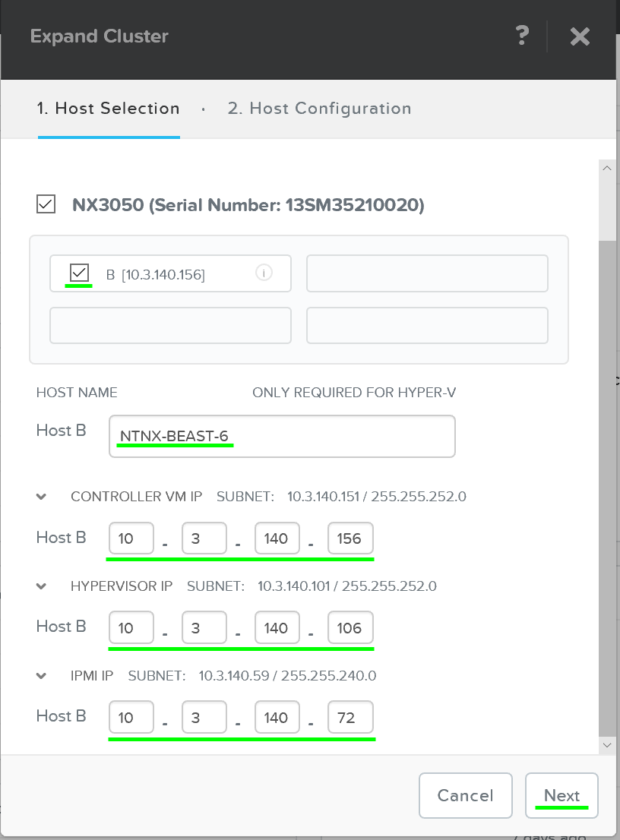Close the Expand Cluster dialog
Screen dimensions: 620x840
[580, 36]
